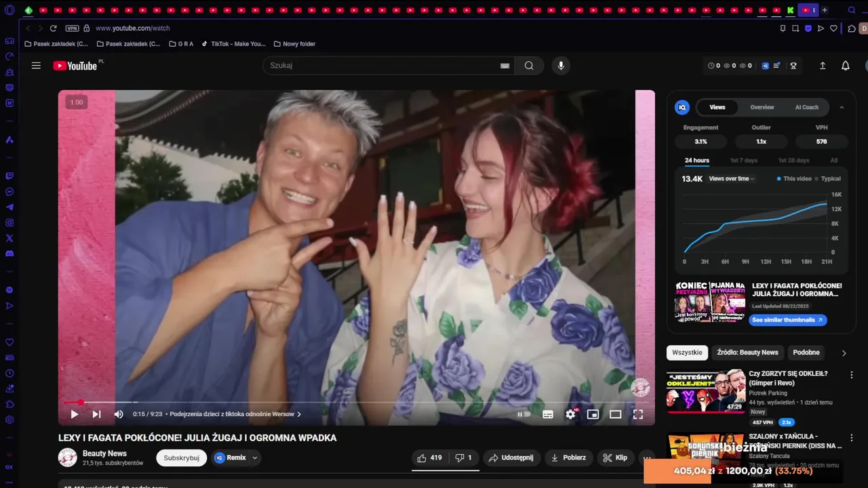Open the vidIQ list icon in the top bar
This screenshot has width=868, height=488.
(776, 66)
